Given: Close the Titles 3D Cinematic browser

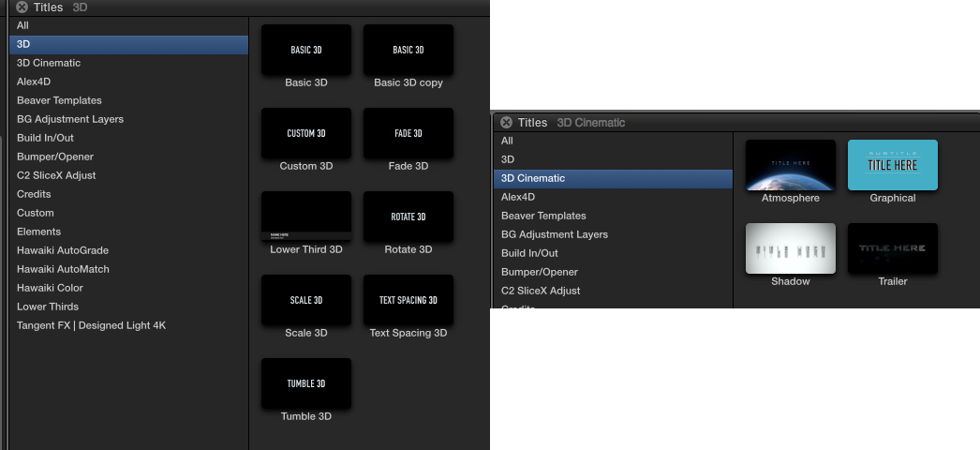Looking at the screenshot, I should coord(506,123).
